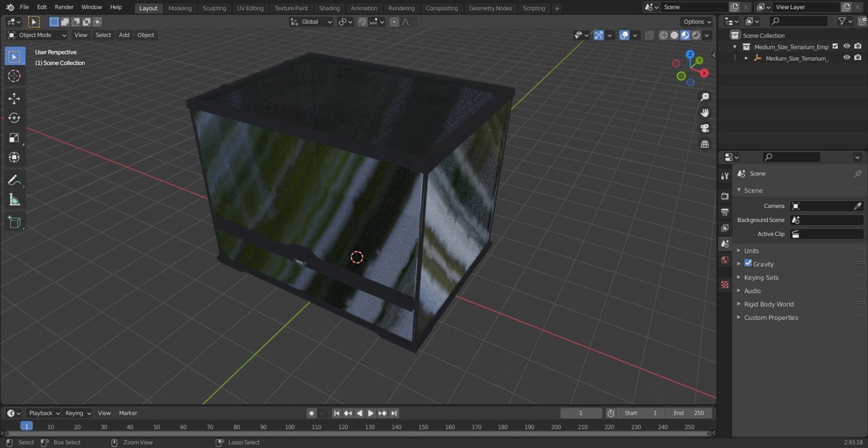Click the playhead at frame 1

pos(26,426)
